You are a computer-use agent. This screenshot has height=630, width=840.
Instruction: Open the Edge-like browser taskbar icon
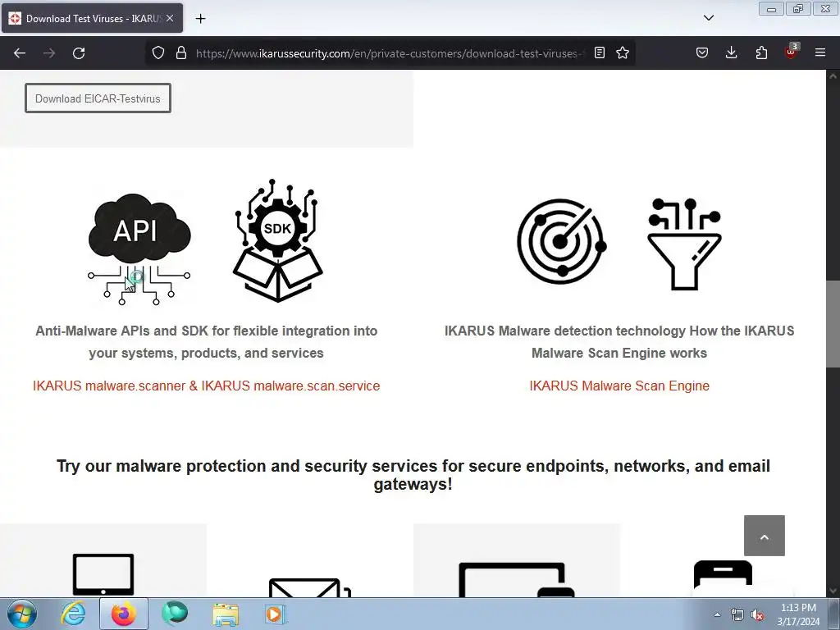click(x=175, y=614)
